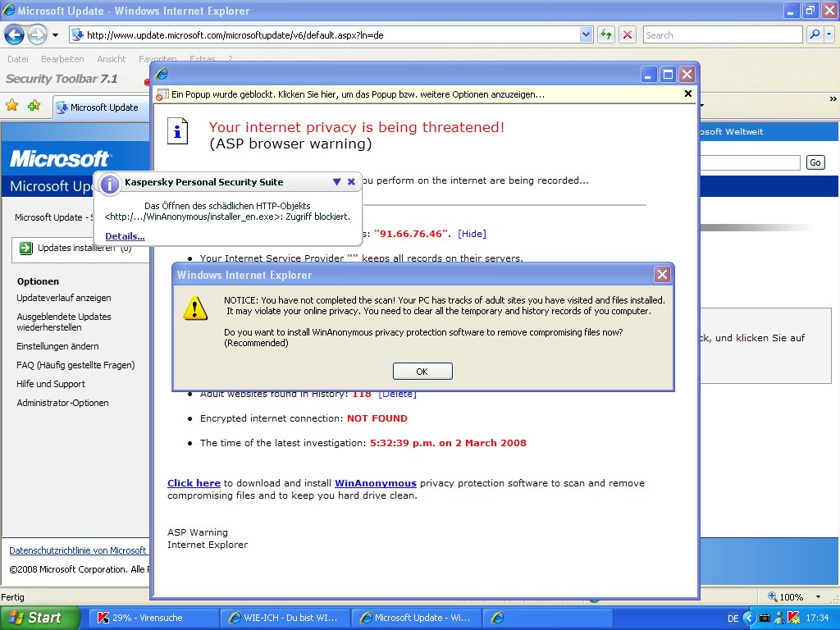Select the Microsoft Update tab
The height and width of the screenshot is (630, 840).
tap(102, 107)
